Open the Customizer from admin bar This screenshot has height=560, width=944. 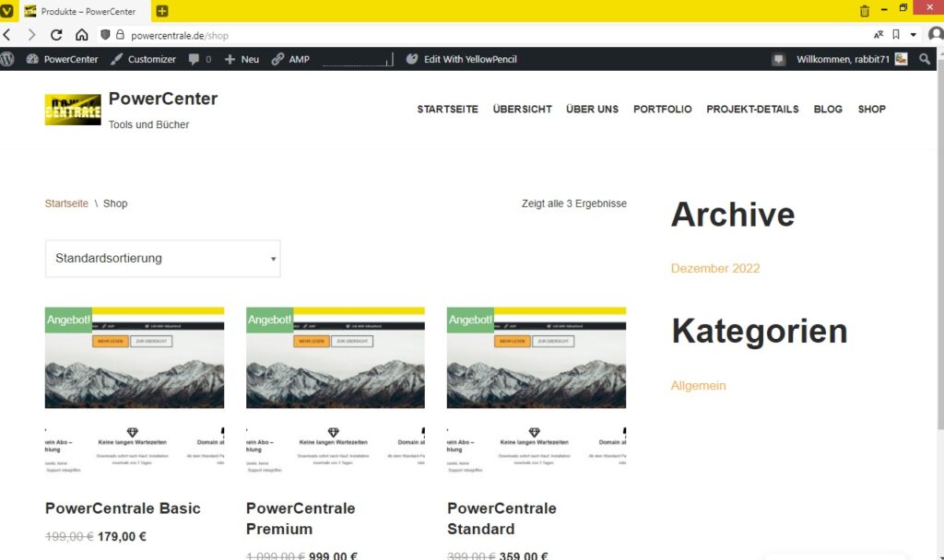pyautogui.click(x=143, y=59)
